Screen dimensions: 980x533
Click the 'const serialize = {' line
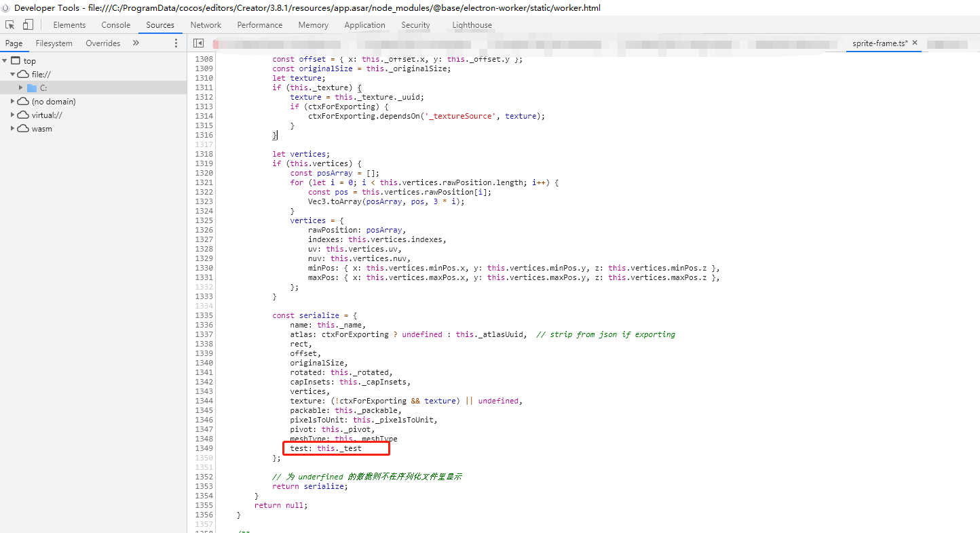[x=315, y=315]
